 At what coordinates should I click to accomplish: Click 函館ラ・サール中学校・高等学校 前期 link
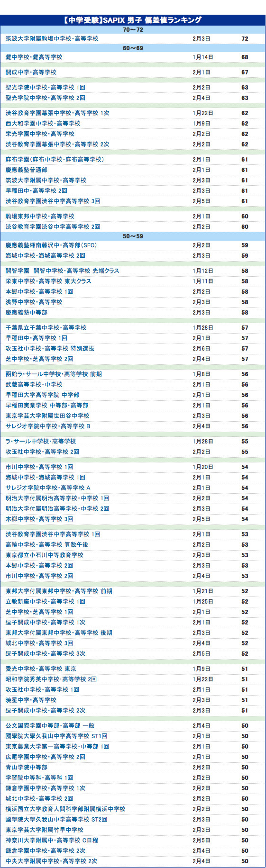(x=54, y=374)
